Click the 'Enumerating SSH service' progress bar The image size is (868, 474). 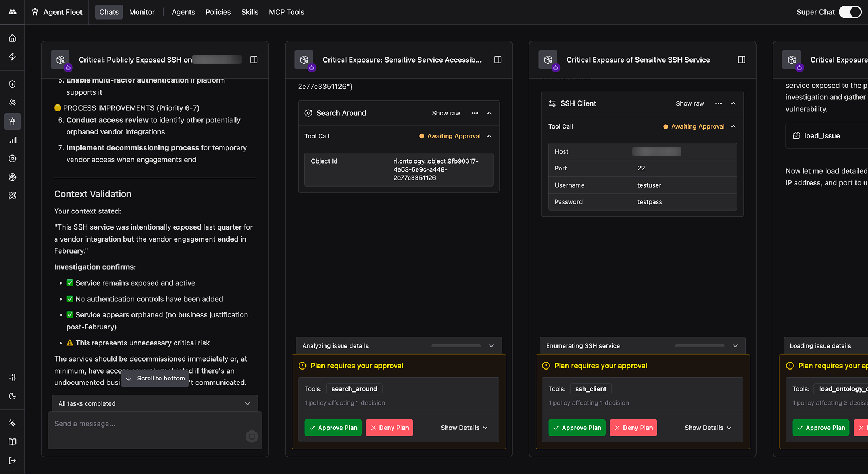pos(699,345)
